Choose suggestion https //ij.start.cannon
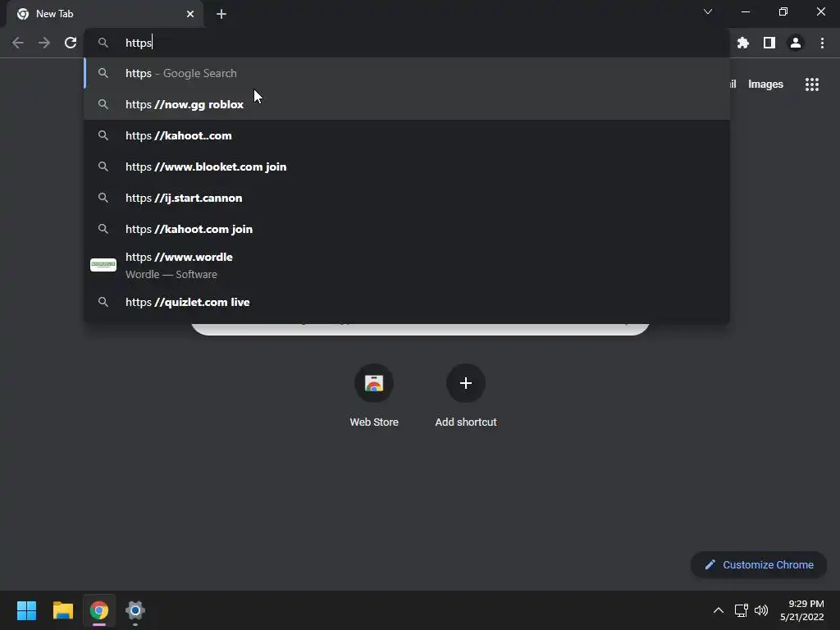This screenshot has height=630, width=840. (x=407, y=198)
